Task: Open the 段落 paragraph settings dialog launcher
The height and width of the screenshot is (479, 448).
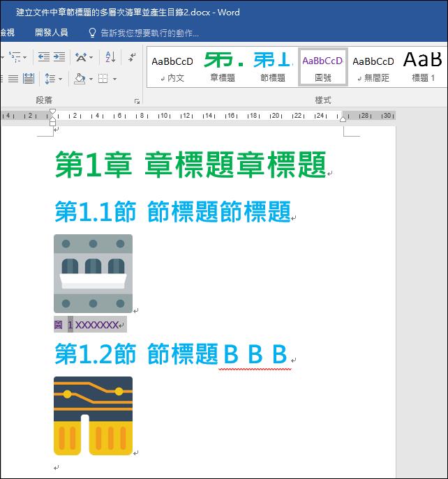Action: 137,101
